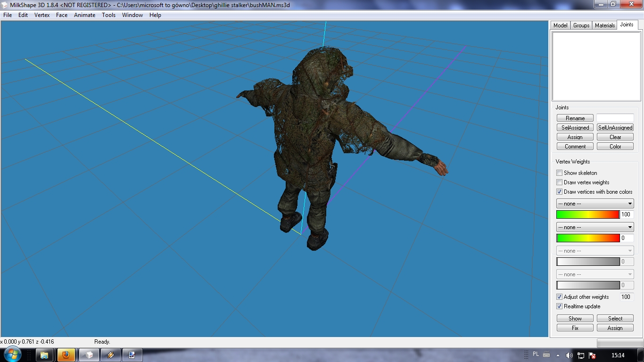Click the empty joints list box
This screenshot has width=644, height=362.
click(x=596, y=66)
